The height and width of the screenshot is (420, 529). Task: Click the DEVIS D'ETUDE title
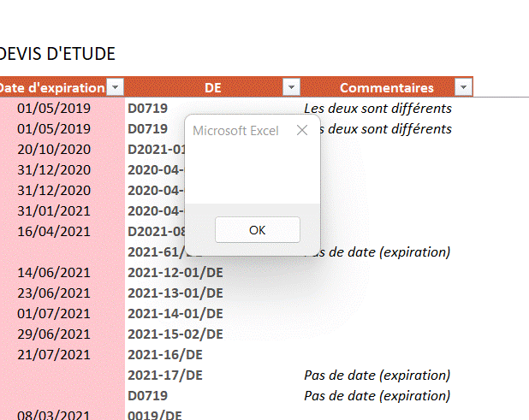[x=58, y=54]
